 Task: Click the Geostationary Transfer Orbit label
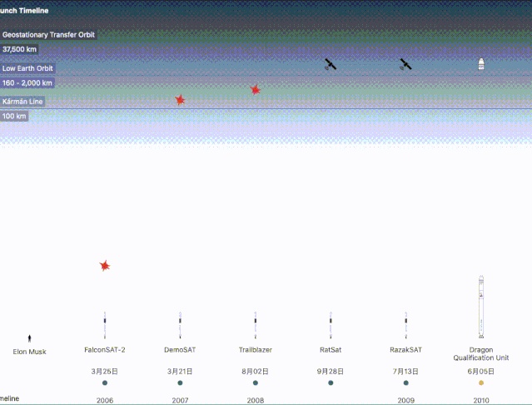point(48,35)
